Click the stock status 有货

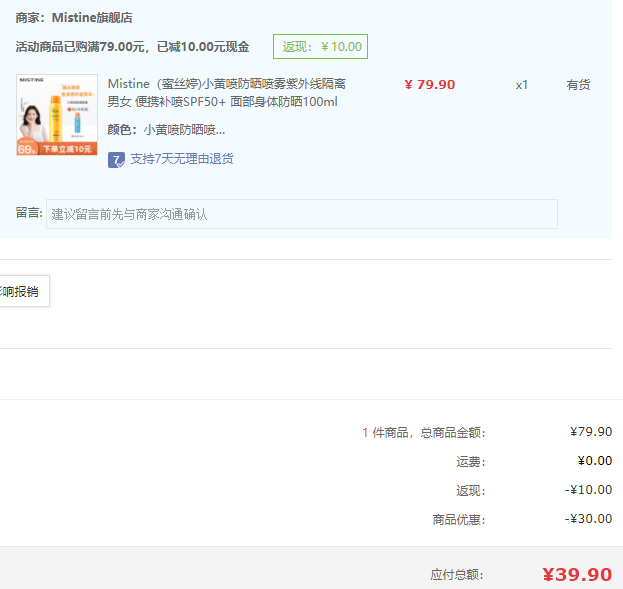[x=578, y=85]
